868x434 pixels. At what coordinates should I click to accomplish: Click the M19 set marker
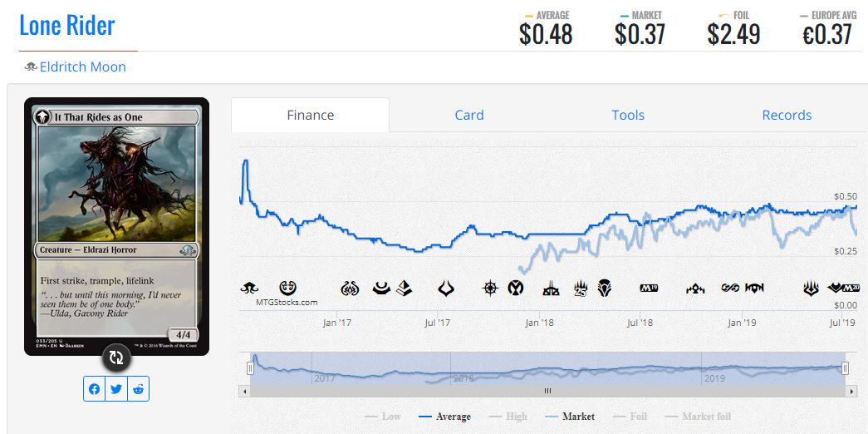pos(649,288)
